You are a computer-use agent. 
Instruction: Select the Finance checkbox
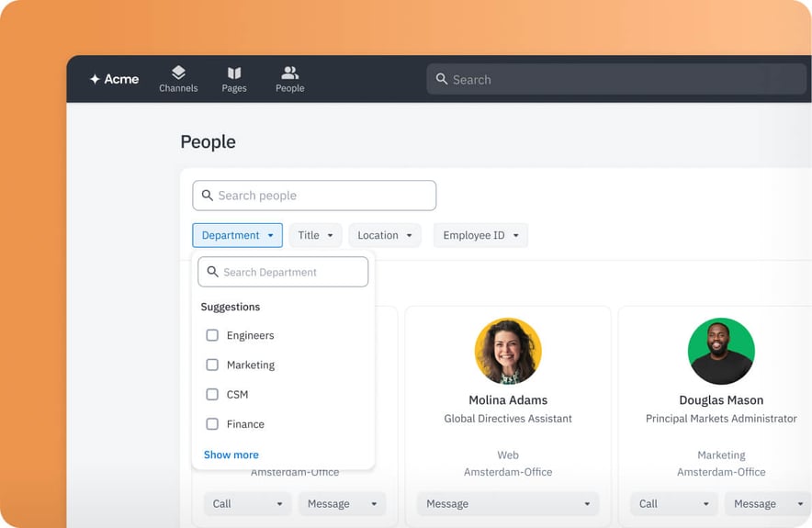(x=212, y=424)
